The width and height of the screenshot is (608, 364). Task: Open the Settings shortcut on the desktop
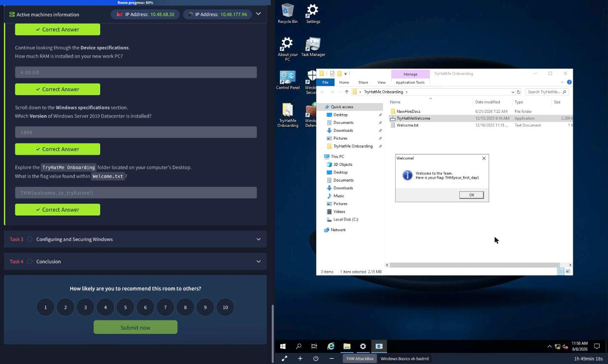313,14
